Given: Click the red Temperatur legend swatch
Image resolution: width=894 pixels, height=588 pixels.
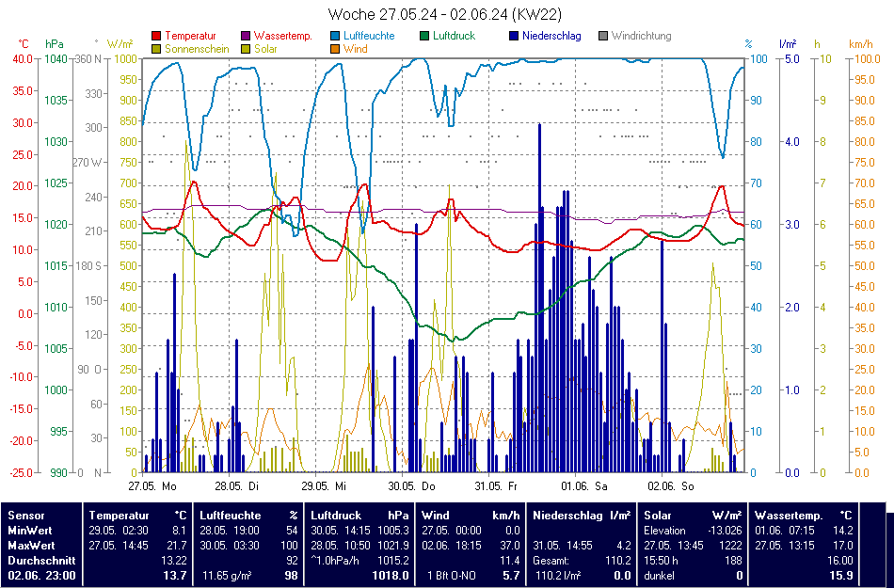Looking at the screenshot, I should coord(156,36).
